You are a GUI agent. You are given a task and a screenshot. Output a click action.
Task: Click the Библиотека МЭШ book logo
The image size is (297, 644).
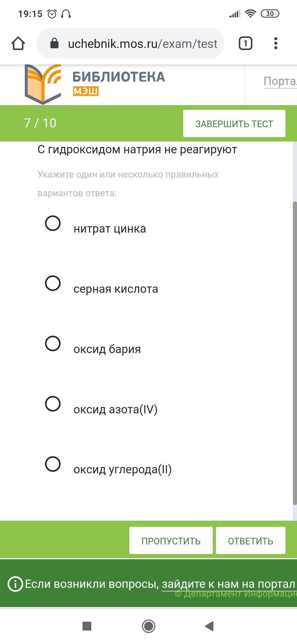point(43,84)
